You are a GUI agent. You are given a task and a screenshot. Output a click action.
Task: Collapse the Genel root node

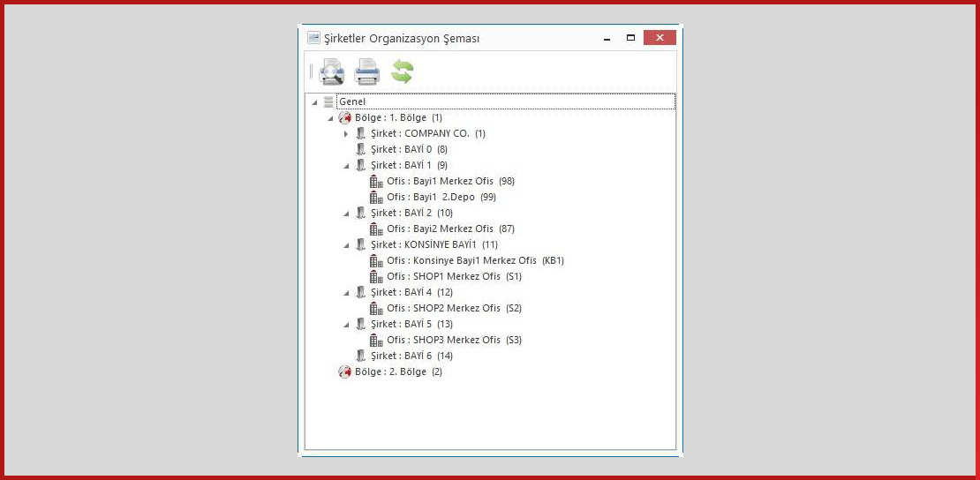tap(314, 102)
